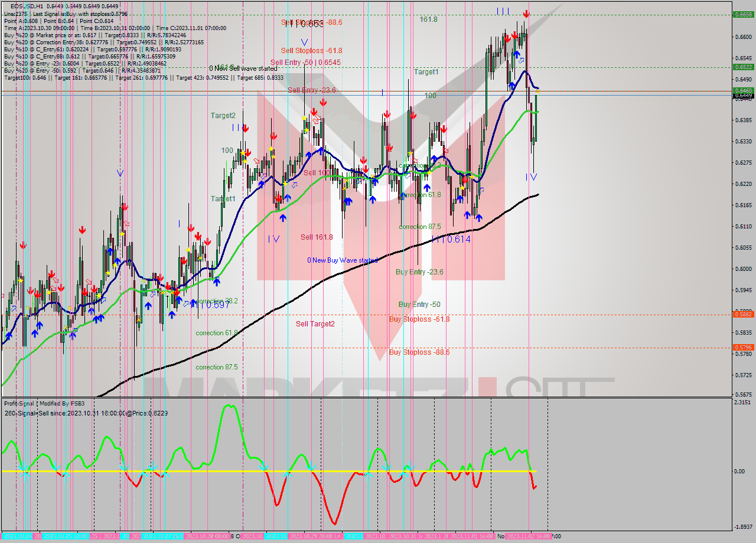This screenshot has height=543, width=756.
Task: Click the 2.3151 indicator scale value
Action: pyautogui.click(x=742, y=403)
